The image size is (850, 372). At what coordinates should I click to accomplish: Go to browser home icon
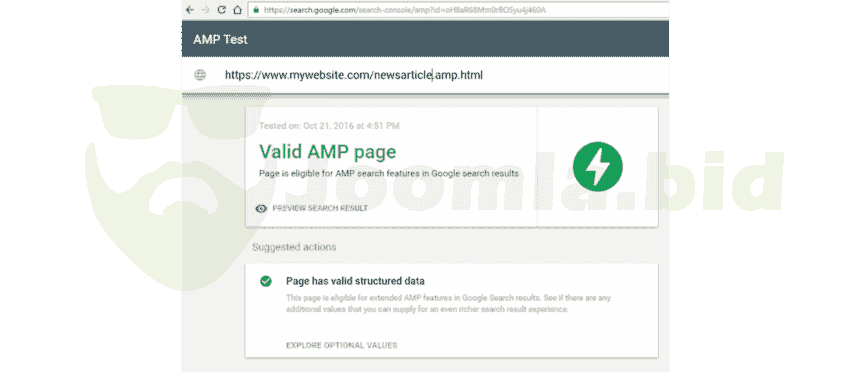click(x=237, y=10)
